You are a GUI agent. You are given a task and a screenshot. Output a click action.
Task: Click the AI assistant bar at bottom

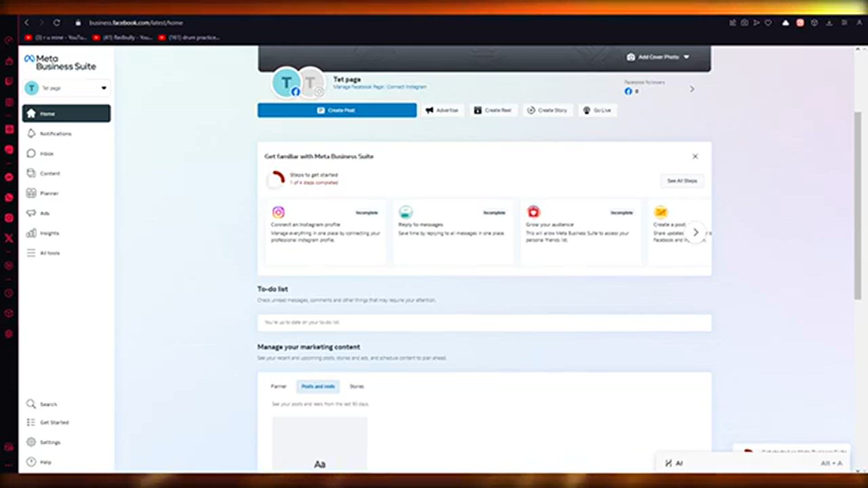[x=753, y=463]
